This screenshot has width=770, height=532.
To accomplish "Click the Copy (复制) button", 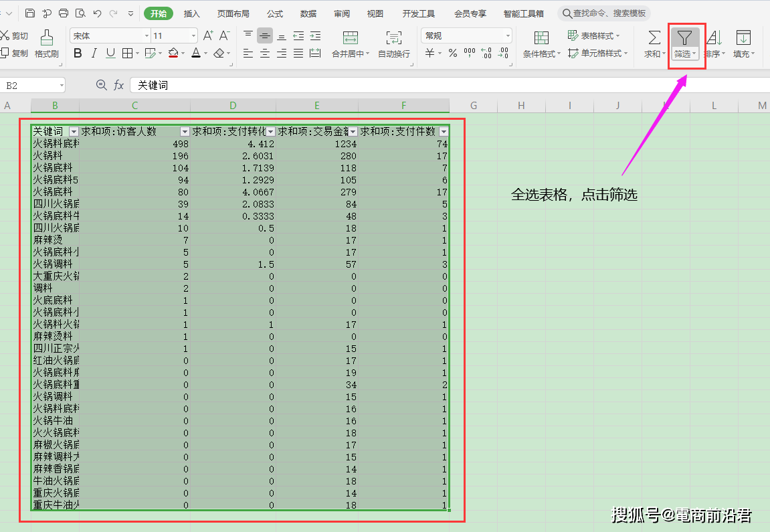I will (x=14, y=53).
